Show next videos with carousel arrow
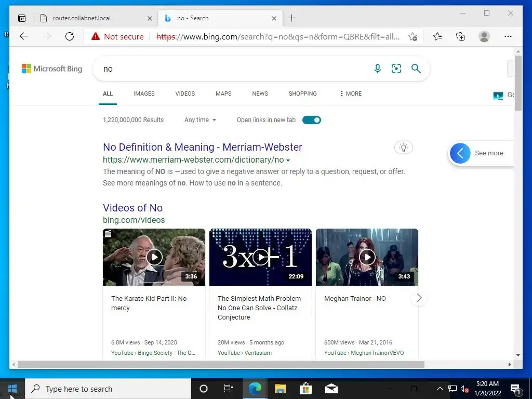The width and height of the screenshot is (532, 399). (x=419, y=298)
